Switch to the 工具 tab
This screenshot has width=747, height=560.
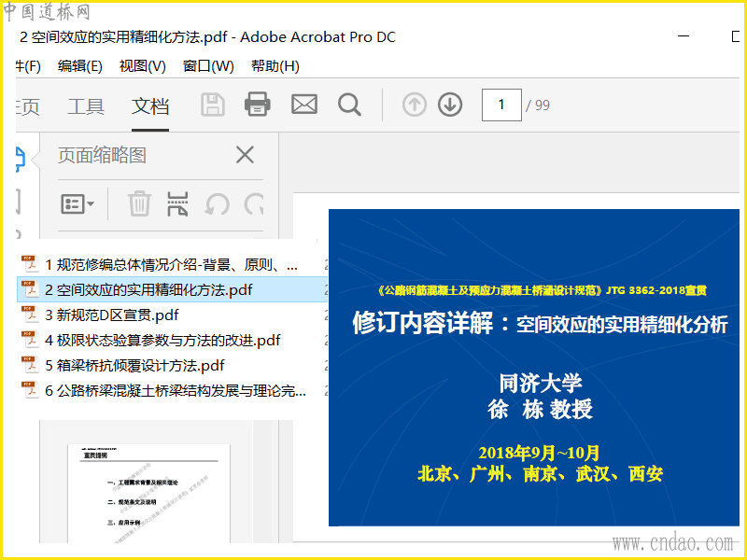click(x=86, y=106)
